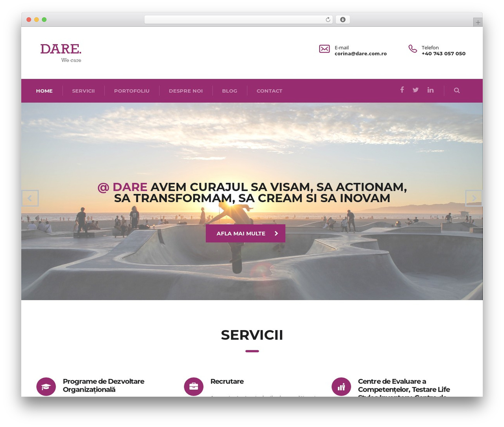Viewport: 504px width, 427px height.
Task: Select the HOME menu item
Action: (44, 91)
